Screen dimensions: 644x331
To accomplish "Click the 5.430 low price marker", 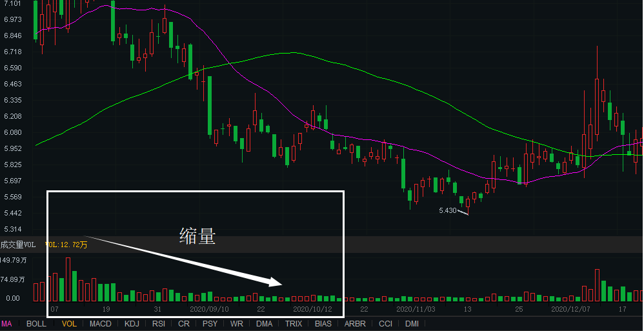I will coord(448,210).
